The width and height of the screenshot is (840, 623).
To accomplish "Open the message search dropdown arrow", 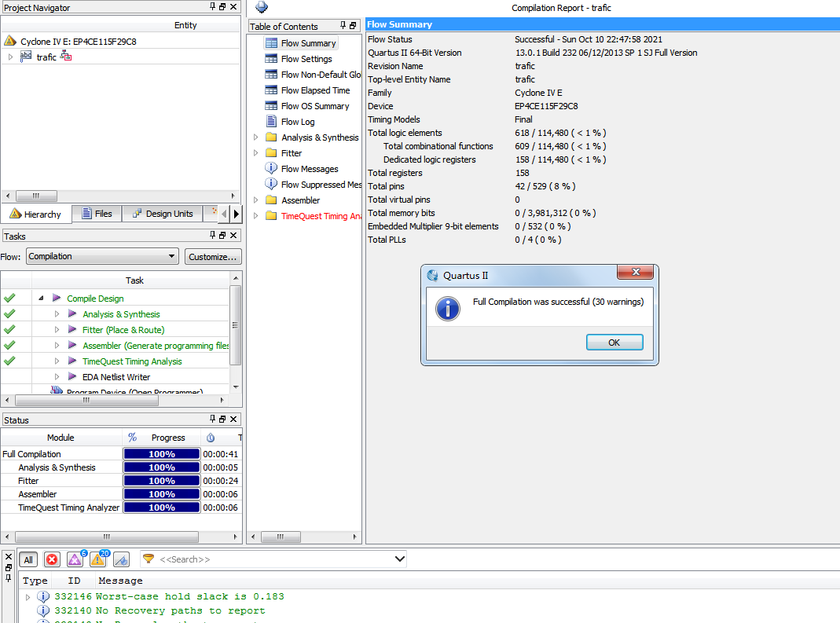I will pos(399,559).
